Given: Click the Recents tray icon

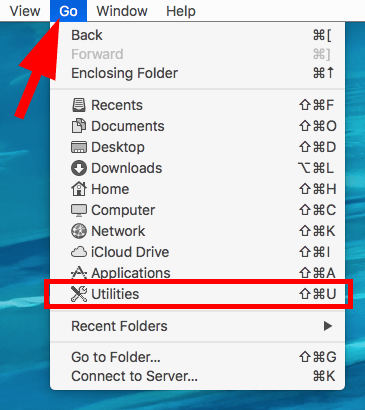Looking at the screenshot, I should click(x=79, y=105).
